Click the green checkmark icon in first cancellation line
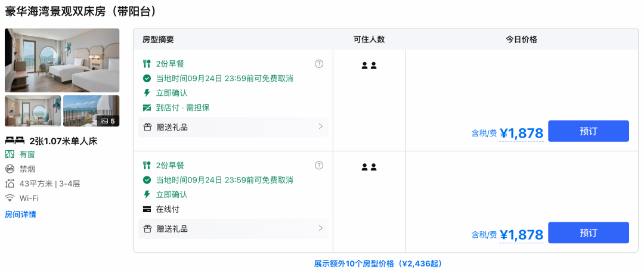 click(x=147, y=78)
